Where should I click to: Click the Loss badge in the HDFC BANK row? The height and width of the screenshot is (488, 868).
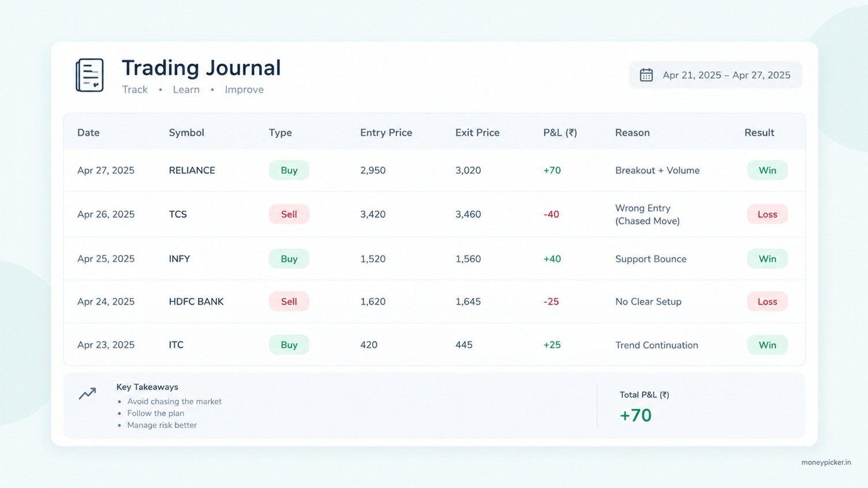pos(768,301)
